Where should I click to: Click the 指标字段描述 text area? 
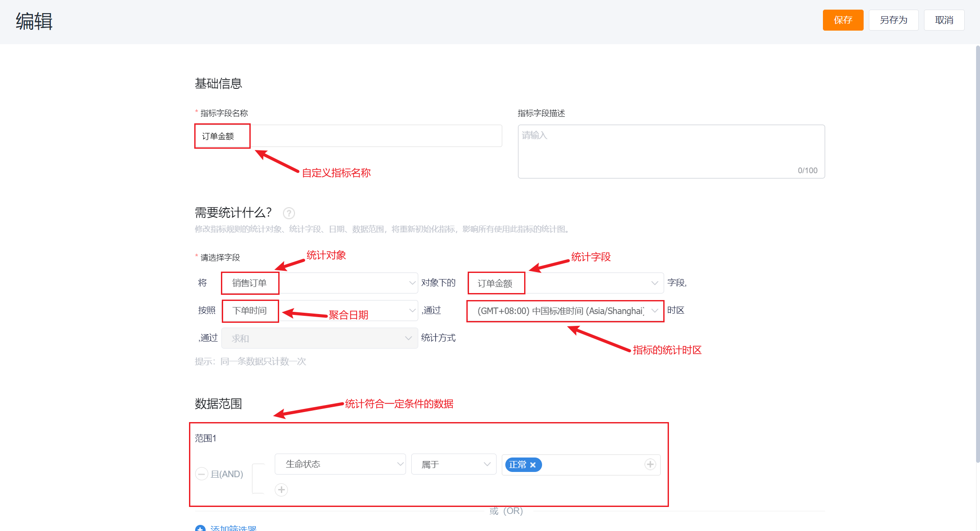click(x=671, y=151)
